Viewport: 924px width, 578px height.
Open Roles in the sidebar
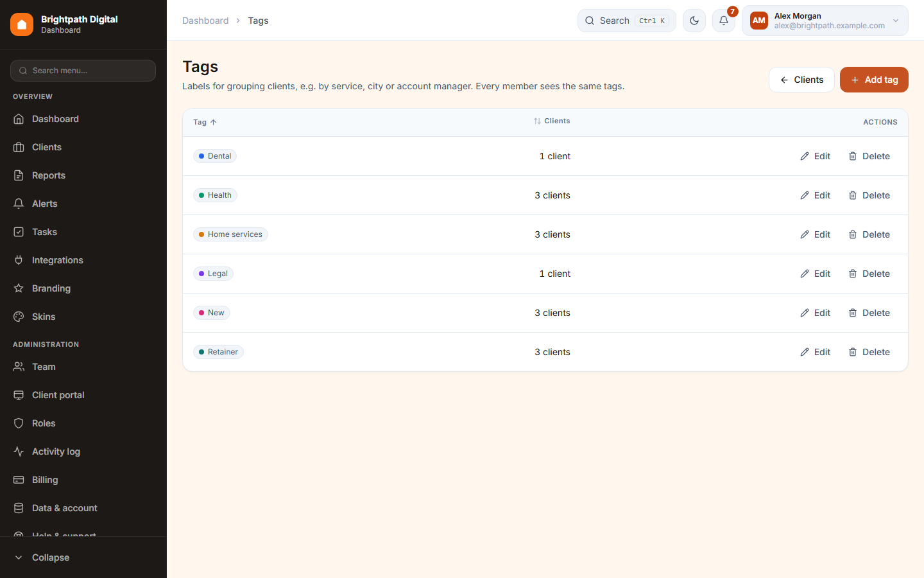pos(83,423)
